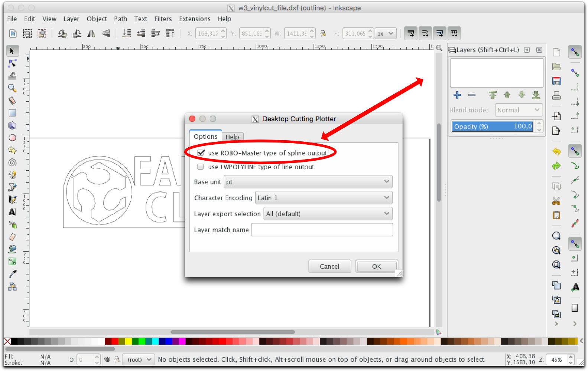The width and height of the screenshot is (588, 371).
Task: Select the Zoom magnifier tool in toolbox
Action: coord(12,88)
